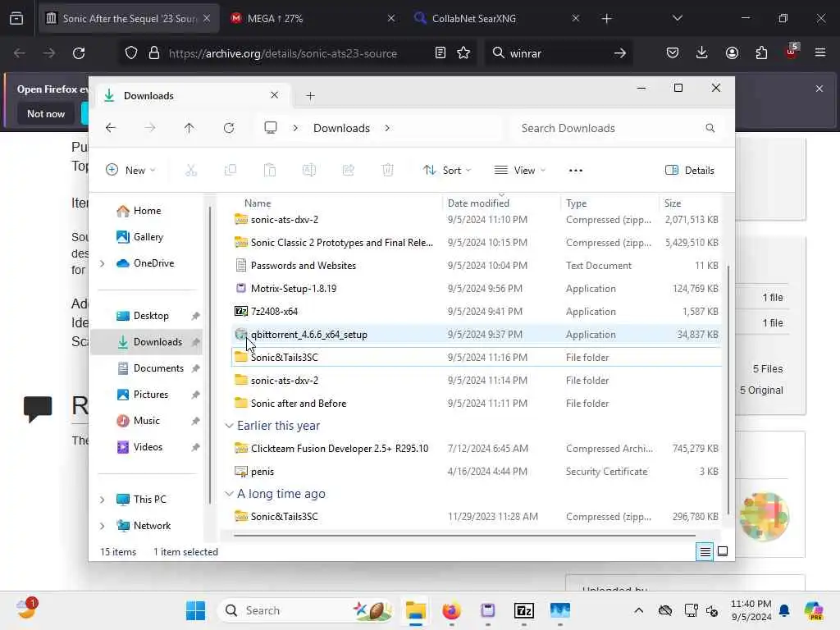Click Not now on Firefox prompt
840x630 pixels.
[x=46, y=113]
